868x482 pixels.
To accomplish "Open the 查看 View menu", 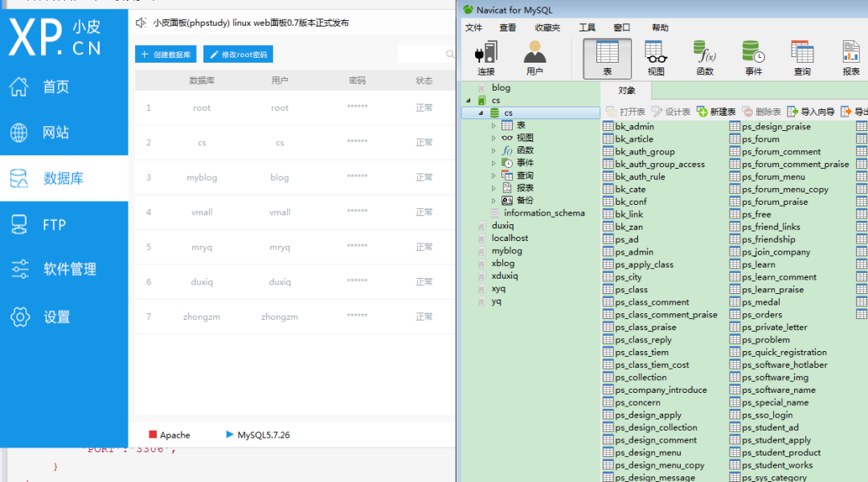I will click(x=508, y=27).
